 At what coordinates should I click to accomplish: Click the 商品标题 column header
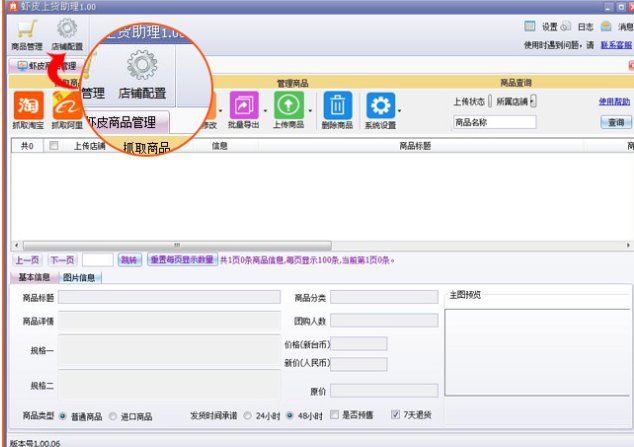415,146
